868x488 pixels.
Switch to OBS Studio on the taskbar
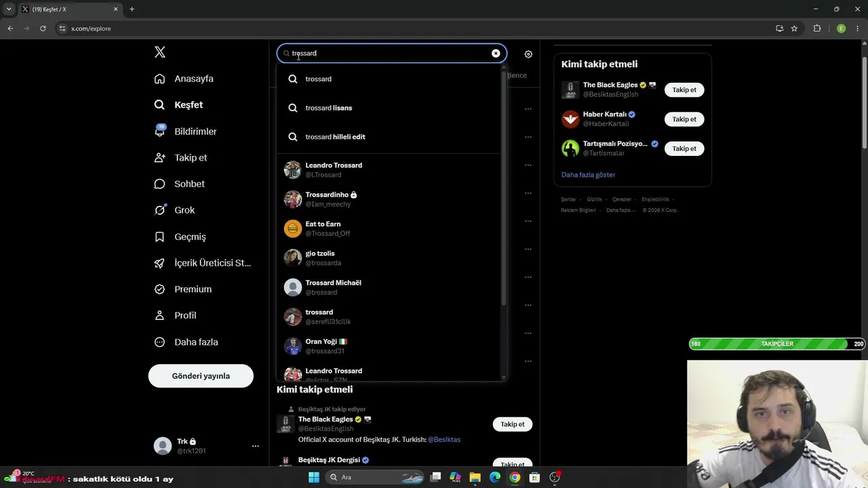point(555,477)
